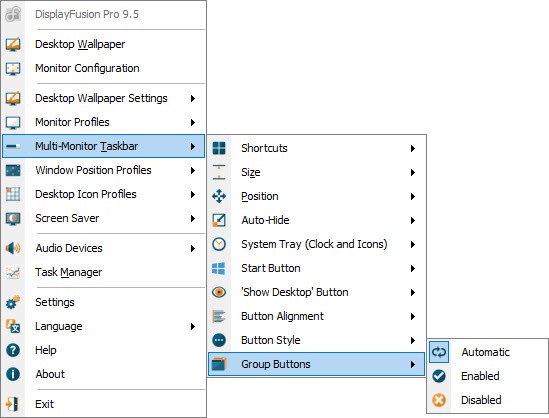Click the Button Style ellipsis icon
Screen dimensions: 549x418
click(219, 340)
